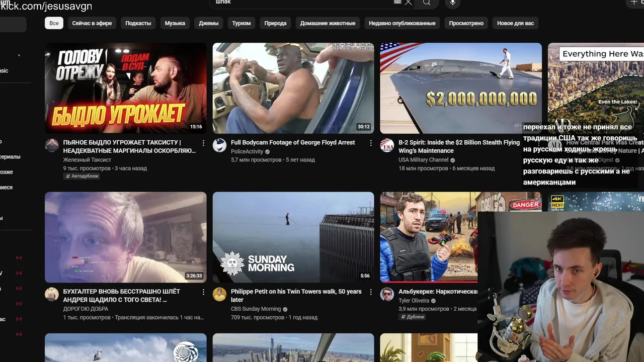Select the Недавно опубликованные chip
The height and width of the screenshot is (362, 644).
click(x=402, y=23)
